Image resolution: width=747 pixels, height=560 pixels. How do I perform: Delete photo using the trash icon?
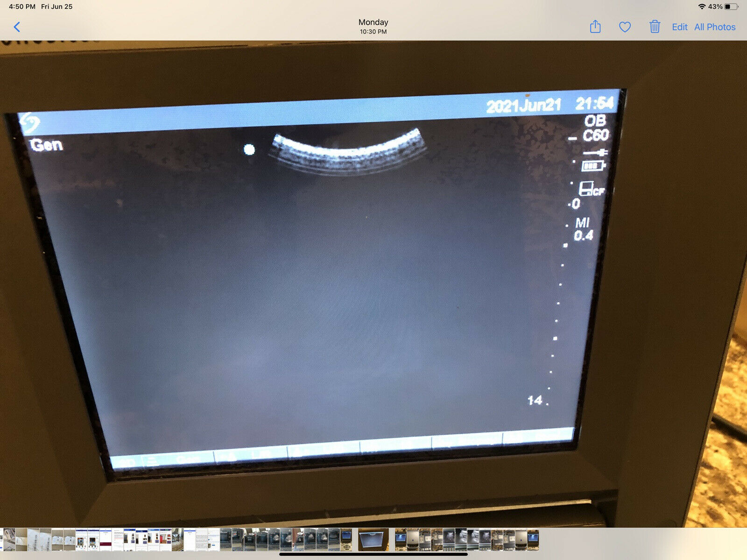(655, 27)
